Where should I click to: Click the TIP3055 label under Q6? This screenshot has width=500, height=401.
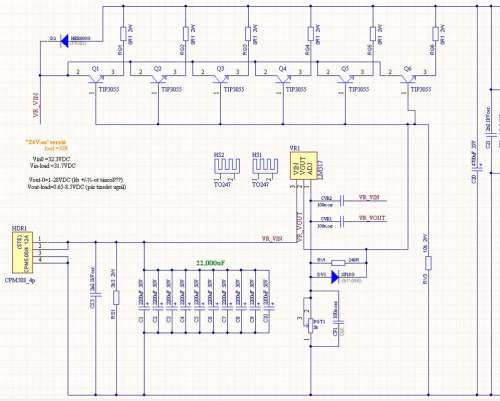(x=421, y=89)
